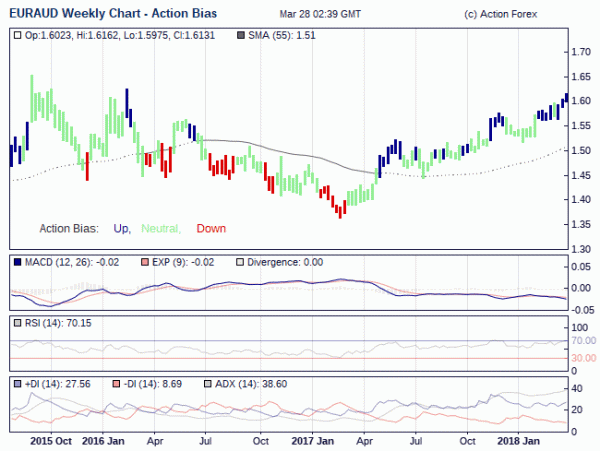600x451 pixels.
Task: Click the 'Jul' date label before first Oct
Action: pyautogui.click(x=205, y=441)
